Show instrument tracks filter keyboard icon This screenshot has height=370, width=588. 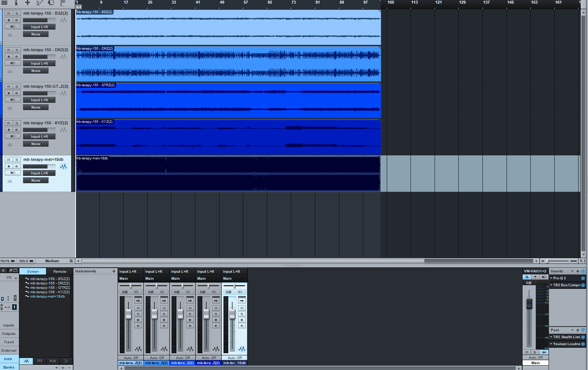pos(39,361)
